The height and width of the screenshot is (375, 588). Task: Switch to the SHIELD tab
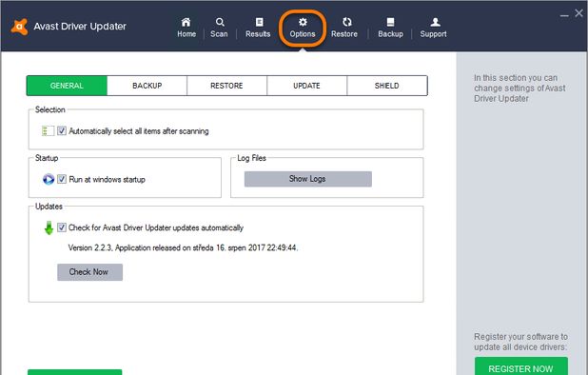point(387,86)
